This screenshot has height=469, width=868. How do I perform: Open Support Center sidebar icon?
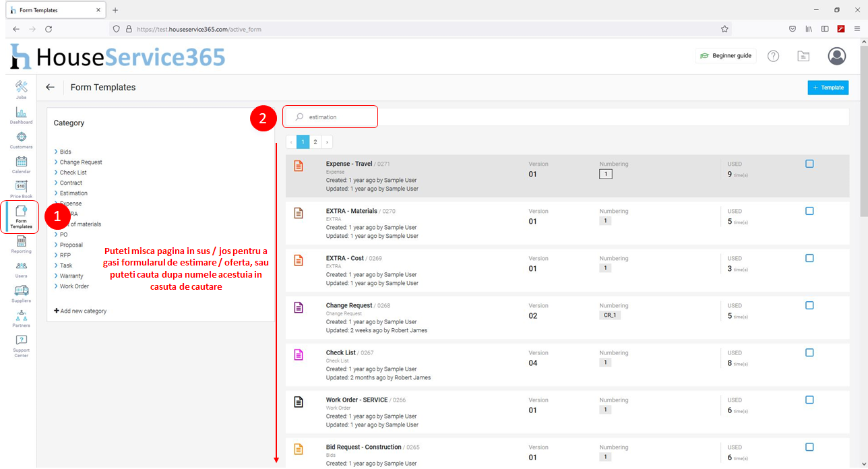(21, 346)
